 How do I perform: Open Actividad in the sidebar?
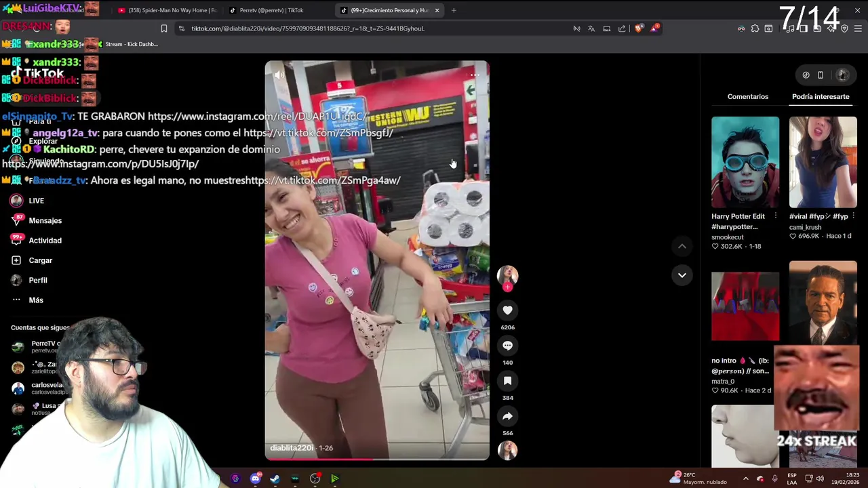pyautogui.click(x=37, y=241)
